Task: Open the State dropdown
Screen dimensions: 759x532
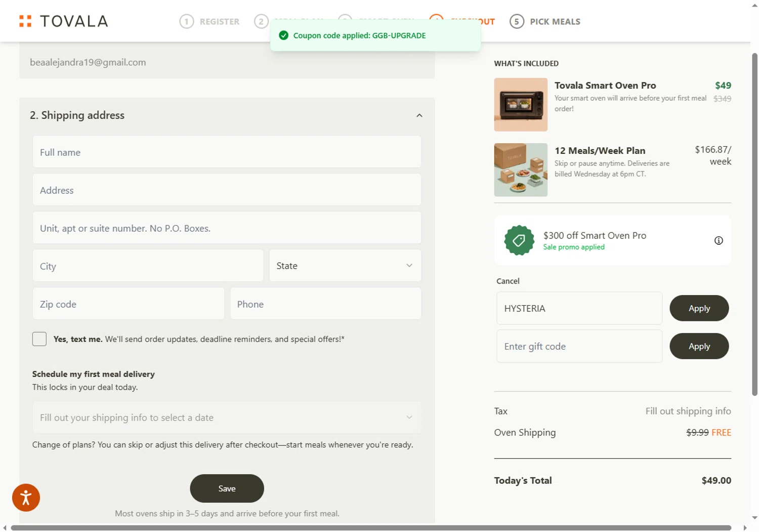Action: coord(345,265)
